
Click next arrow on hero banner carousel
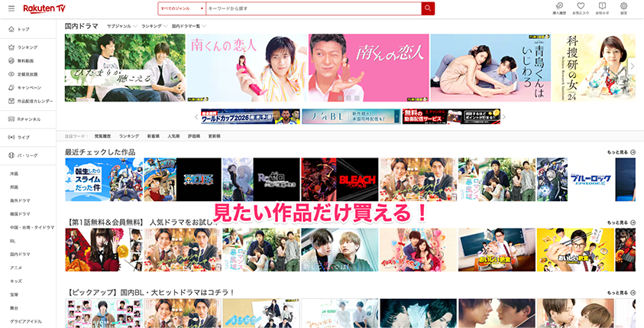(x=633, y=67)
